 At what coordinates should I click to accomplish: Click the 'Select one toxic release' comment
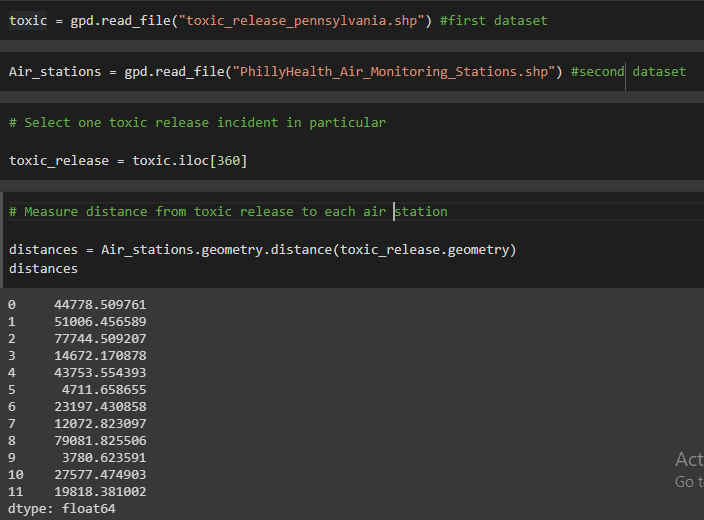(198, 123)
